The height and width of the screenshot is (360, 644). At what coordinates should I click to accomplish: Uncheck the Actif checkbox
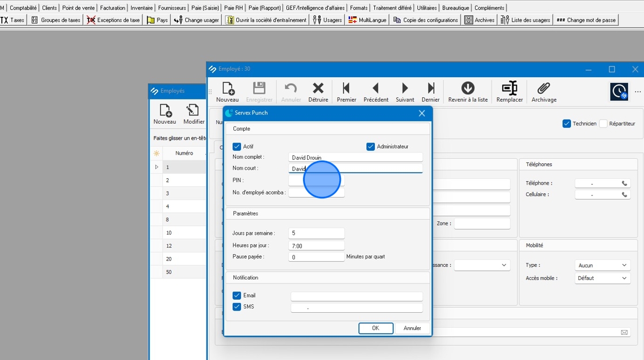[237, 147]
